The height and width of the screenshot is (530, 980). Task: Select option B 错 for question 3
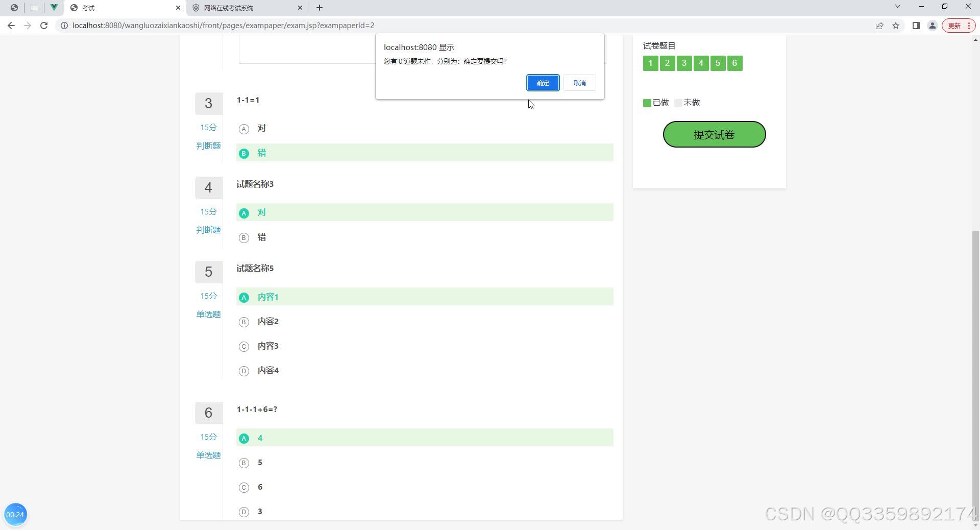[x=425, y=153]
